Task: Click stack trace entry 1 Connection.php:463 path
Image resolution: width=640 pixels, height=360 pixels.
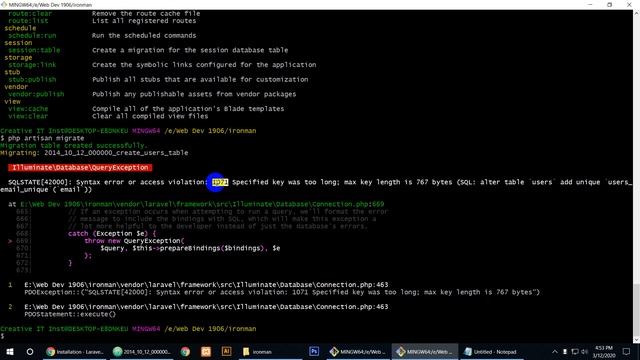Action: pos(206,285)
